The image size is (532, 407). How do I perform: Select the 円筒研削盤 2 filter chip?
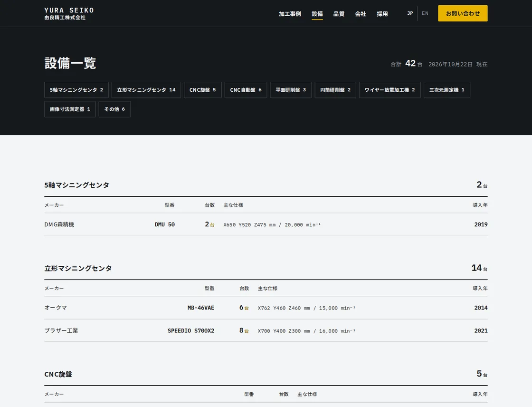[x=335, y=90]
